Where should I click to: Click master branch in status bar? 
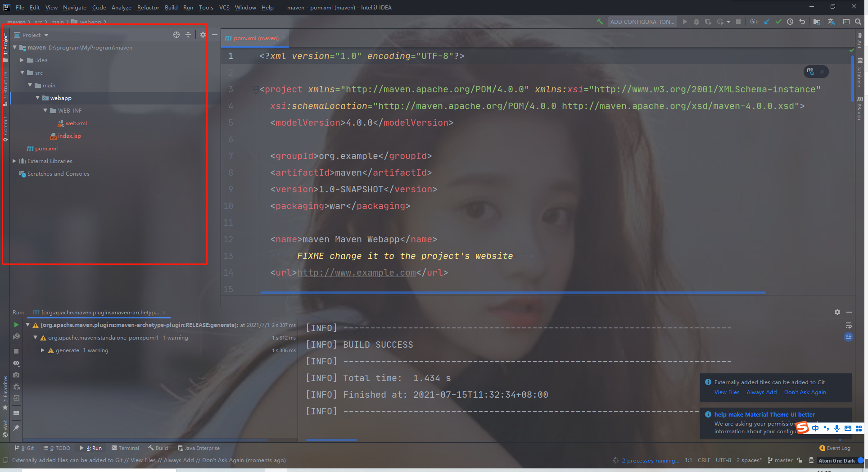point(780,460)
